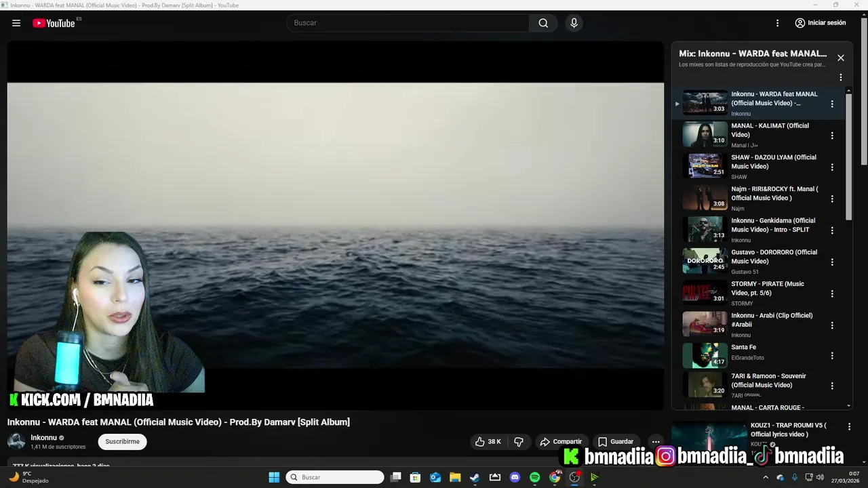Expand the system tray hidden icons chevron

tap(766, 477)
